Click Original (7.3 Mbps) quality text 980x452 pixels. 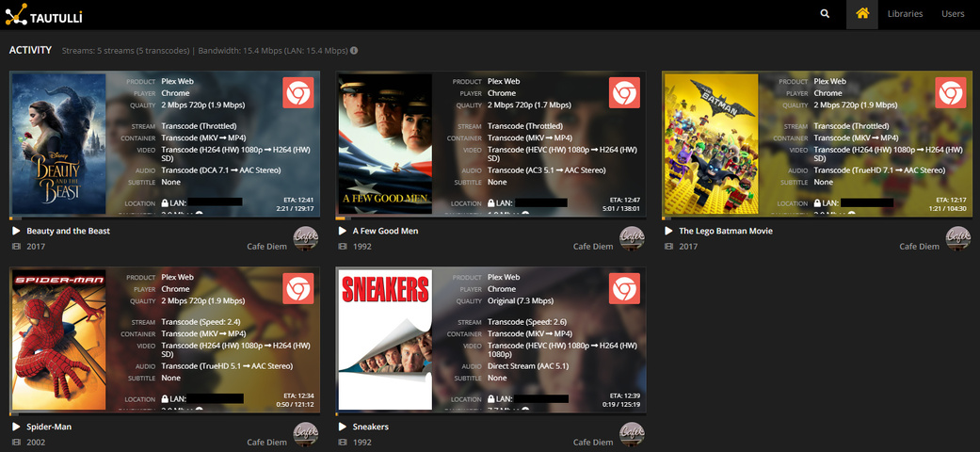(521, 300)
